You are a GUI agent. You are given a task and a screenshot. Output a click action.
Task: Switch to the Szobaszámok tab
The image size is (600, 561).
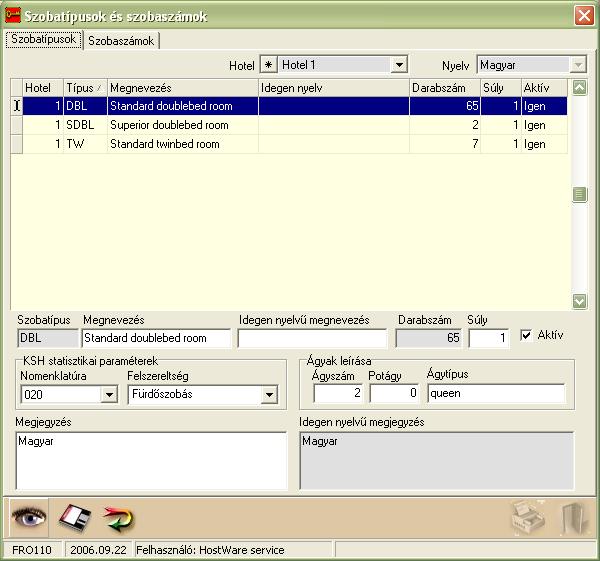(x=121, y=41)
